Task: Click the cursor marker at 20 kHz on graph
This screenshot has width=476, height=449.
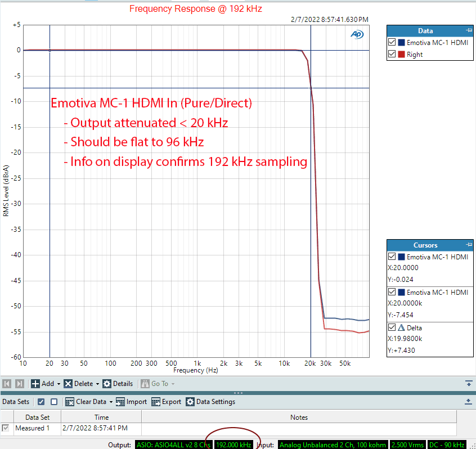Action: 311,88
